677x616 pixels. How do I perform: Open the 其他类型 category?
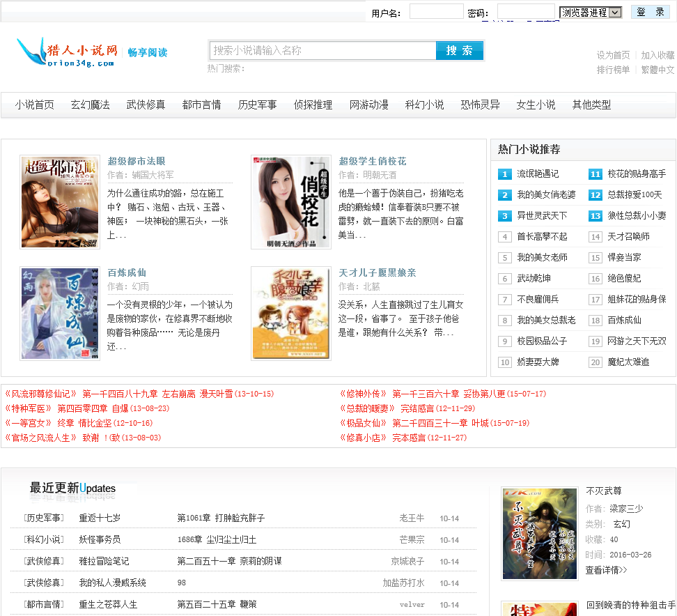pos(591,105)
